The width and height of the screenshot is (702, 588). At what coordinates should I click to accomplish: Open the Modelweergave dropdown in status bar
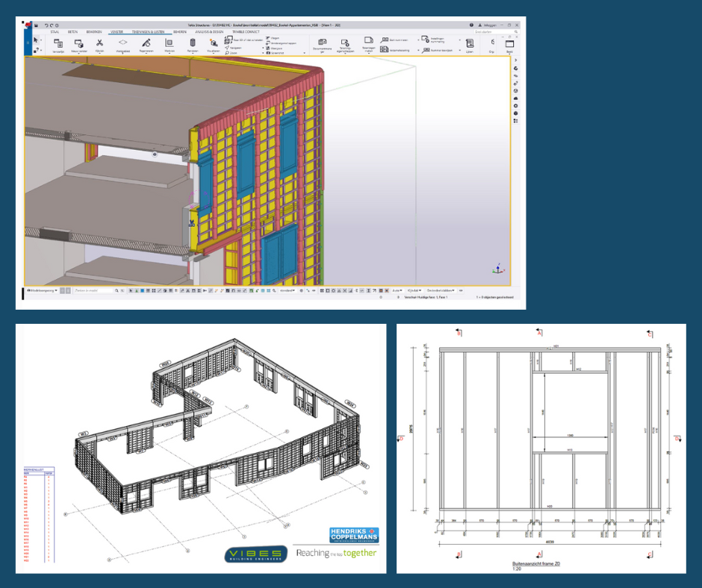43,290
